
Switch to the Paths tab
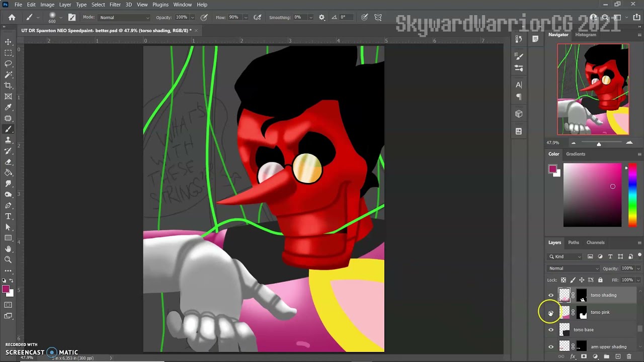pyautogui.click(x=574, y=242)
